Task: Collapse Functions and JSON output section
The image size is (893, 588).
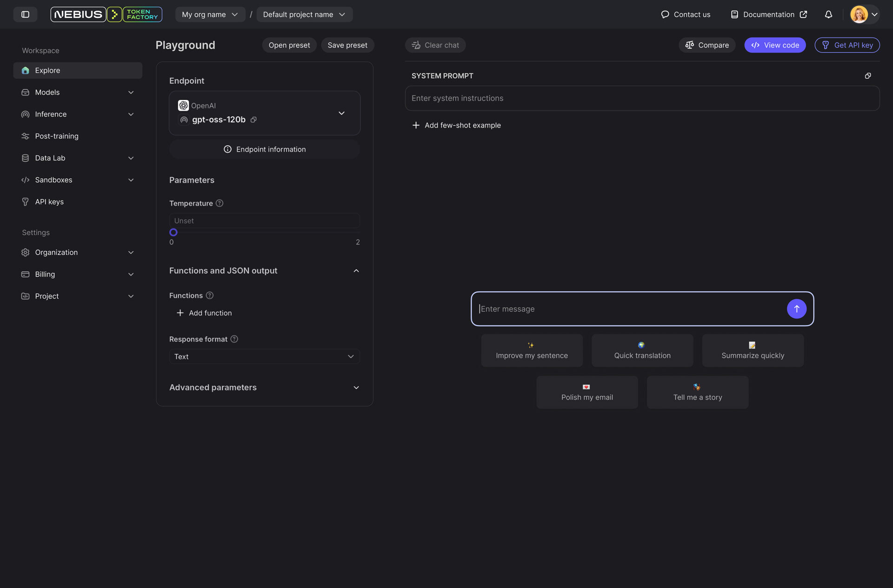Action: click(x=265, y=271)
